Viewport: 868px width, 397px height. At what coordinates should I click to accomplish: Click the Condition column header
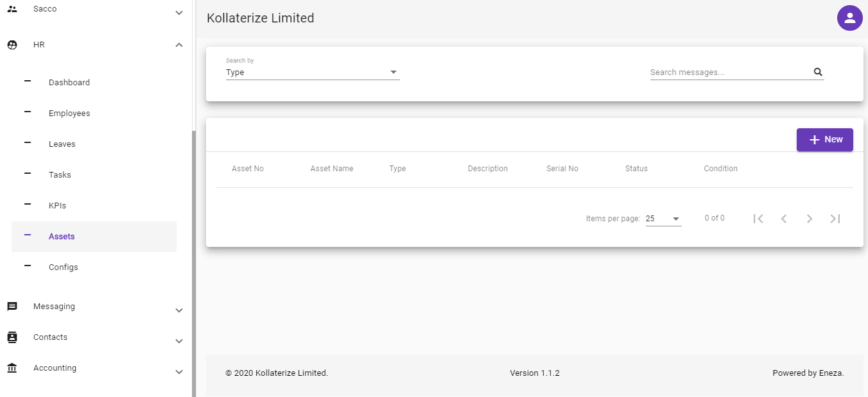pos(721,169)
